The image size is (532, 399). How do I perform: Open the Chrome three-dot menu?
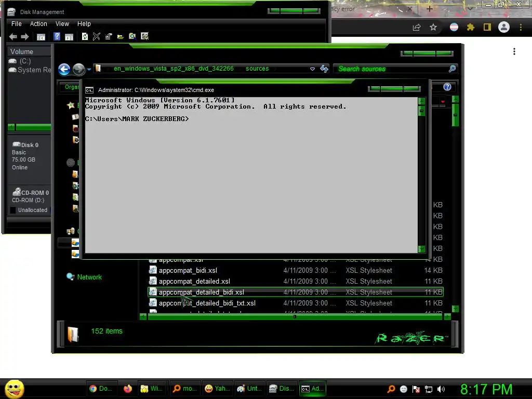[521, 27]
